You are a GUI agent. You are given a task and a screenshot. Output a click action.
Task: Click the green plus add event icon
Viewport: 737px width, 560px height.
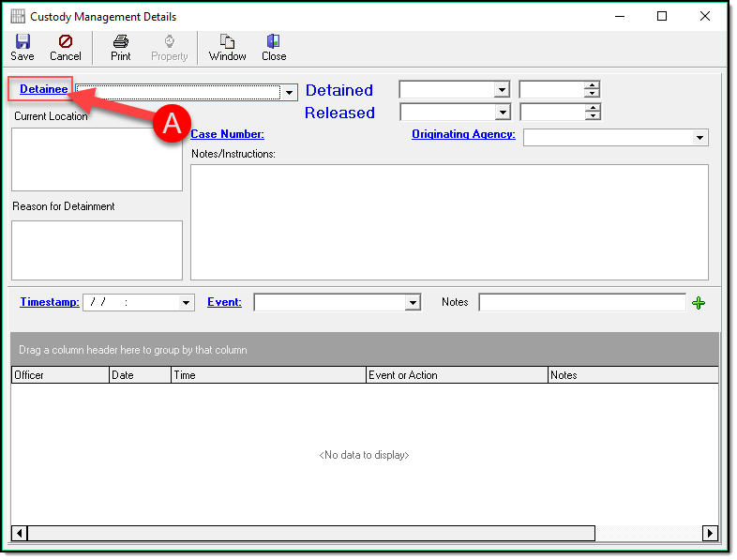tap(698, 303)
